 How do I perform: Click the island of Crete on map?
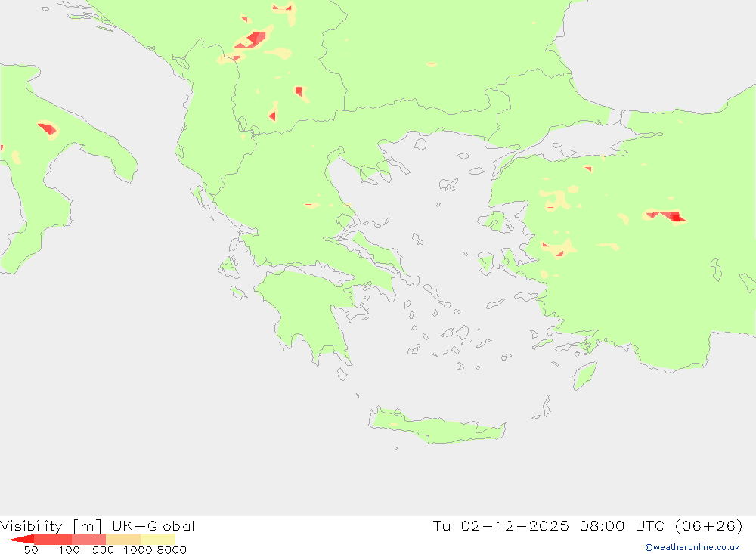436,426
